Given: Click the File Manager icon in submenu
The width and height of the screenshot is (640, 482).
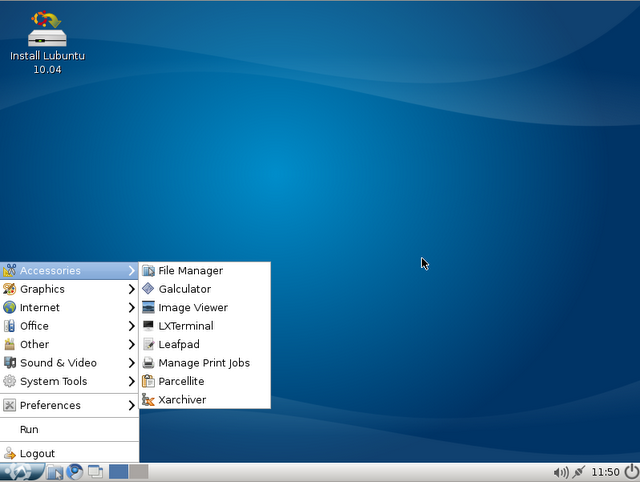Looking at the screenshot, I should point(149,271).
